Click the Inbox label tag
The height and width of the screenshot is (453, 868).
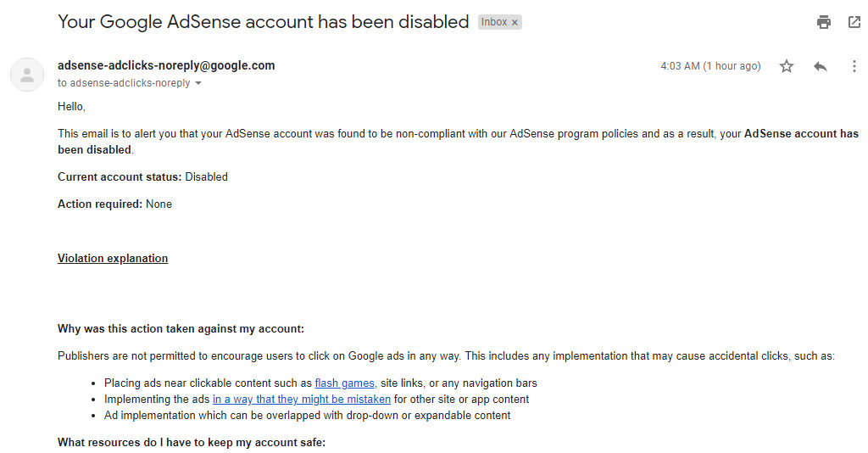point(494,23)
